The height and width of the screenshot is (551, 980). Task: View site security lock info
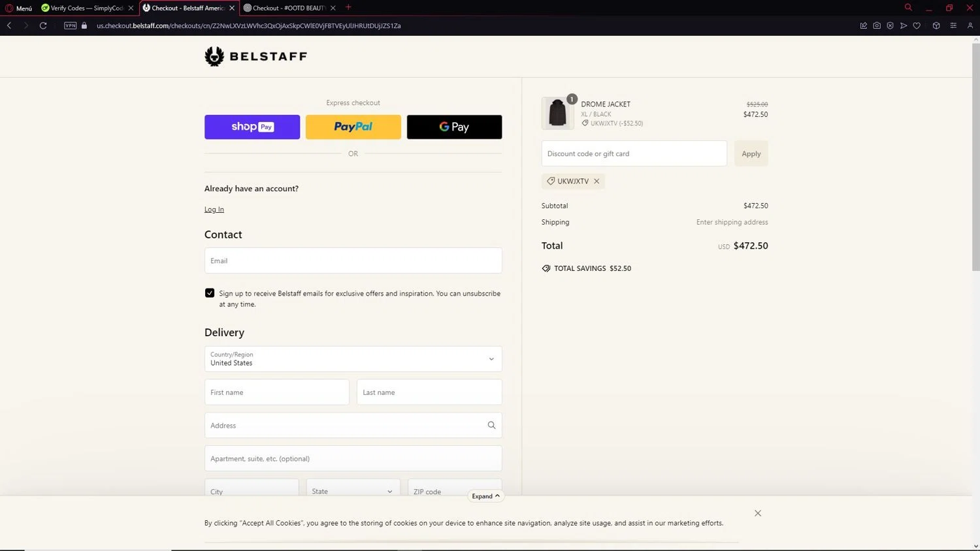tap(84, 25)
